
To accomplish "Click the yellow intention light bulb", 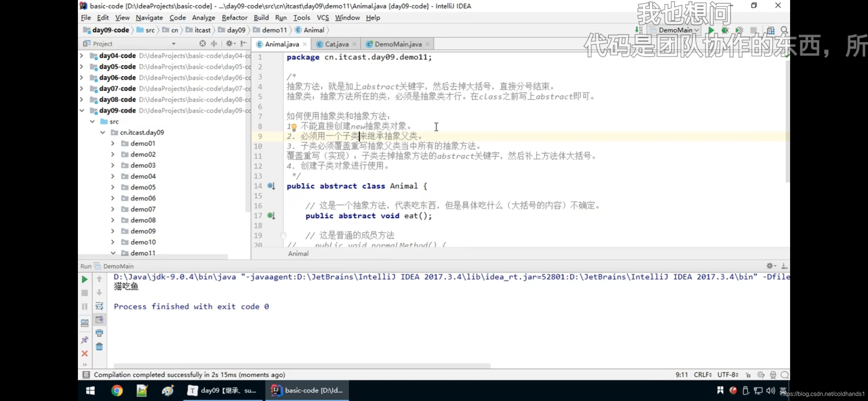I will click(294, 127).
